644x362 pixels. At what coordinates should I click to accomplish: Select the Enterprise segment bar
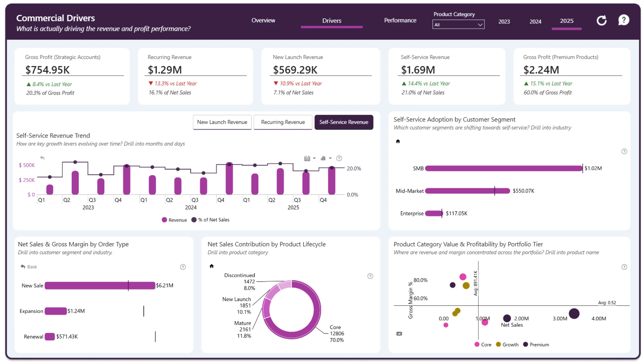point(434,213)
